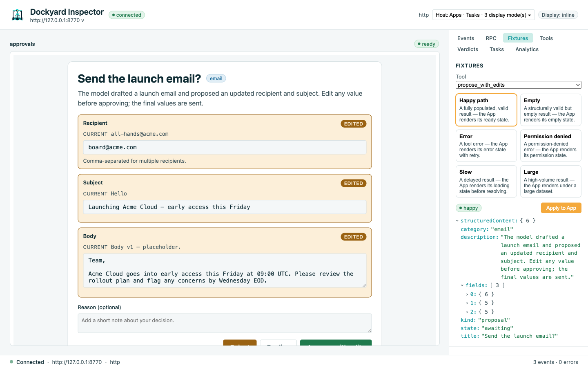The height and width of the screenshot is (368, 588).
Task: Click the footer http transport label
Action: 115,362
